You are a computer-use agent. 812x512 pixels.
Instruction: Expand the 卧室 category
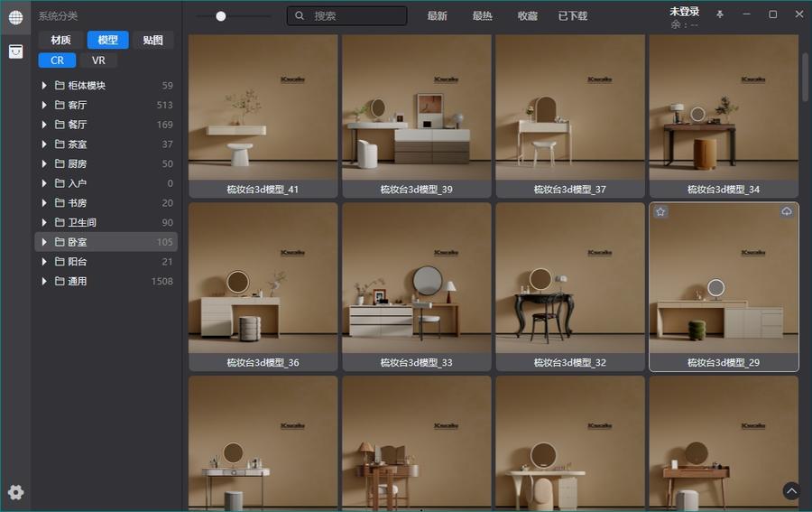tap(44, 242)
